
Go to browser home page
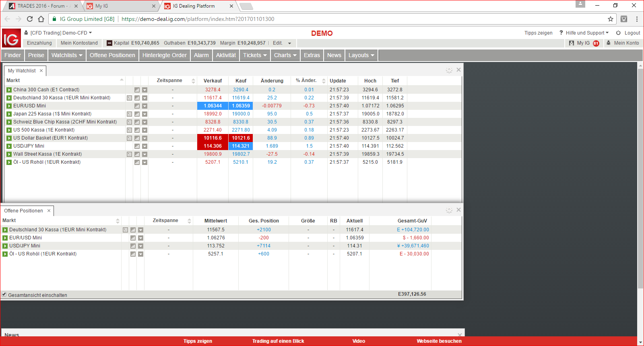coord(41,19)
